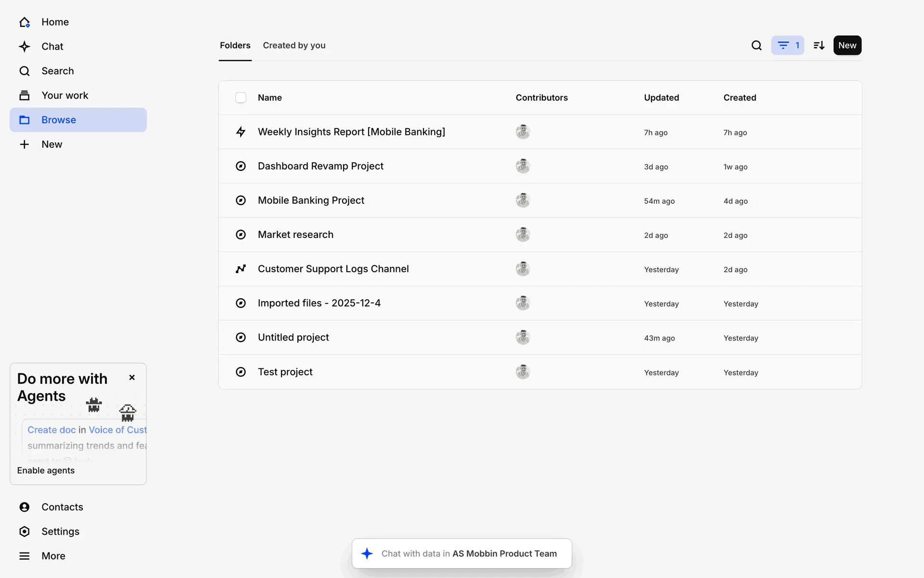Image resolution: width=924 pixels, height=578 pixels.
Task: Select the Folders tab
Action: 235,45
